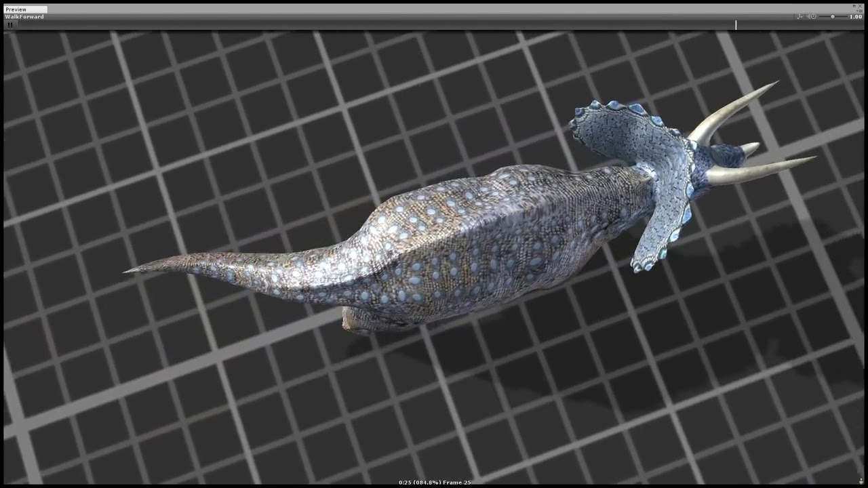
Task: Pause the WalkForward animation preview
Action: 10,24
